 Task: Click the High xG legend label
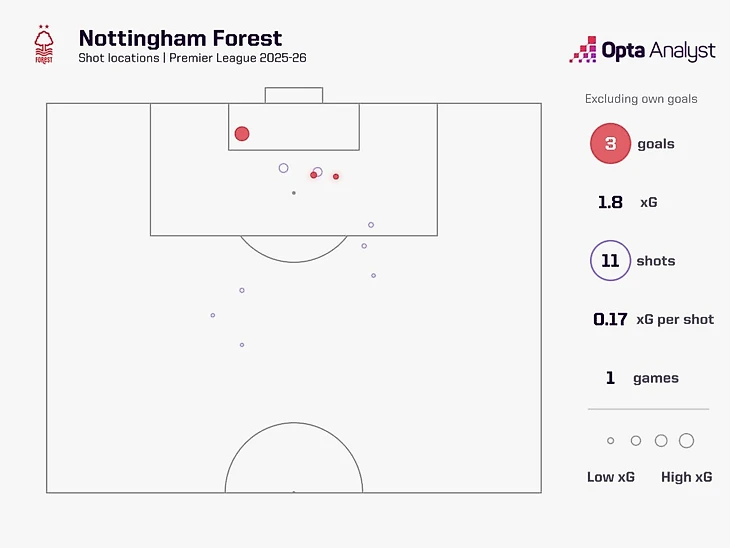[x=686, y=477]
